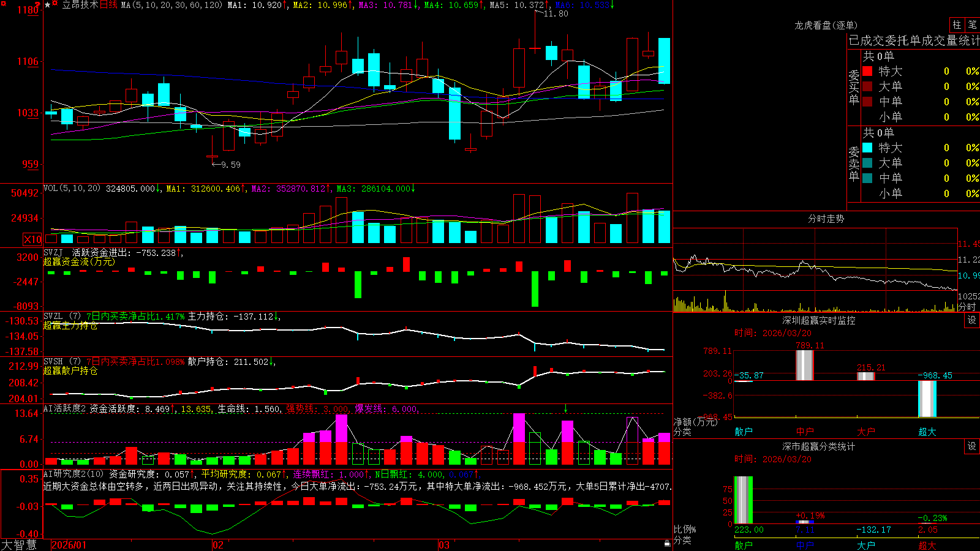Click the 散户持仓: 211.502 value
980x551 pixels.
(229, 362)
